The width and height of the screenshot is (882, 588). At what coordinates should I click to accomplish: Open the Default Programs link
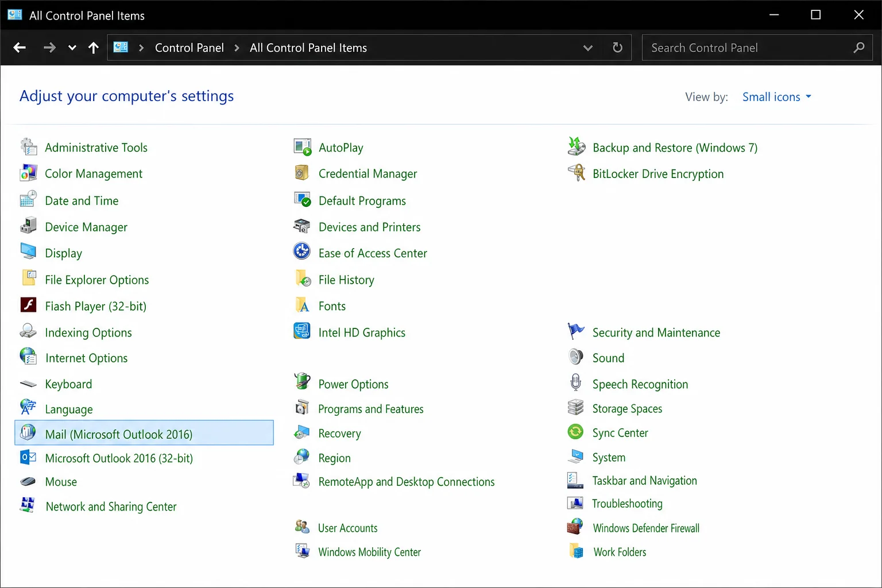click(x=362, y=201)
